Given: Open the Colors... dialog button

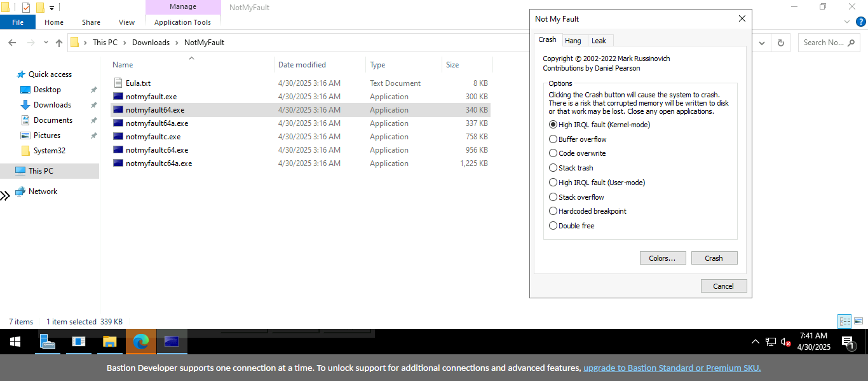Looking at the screenshot, I should click(663, 258).
